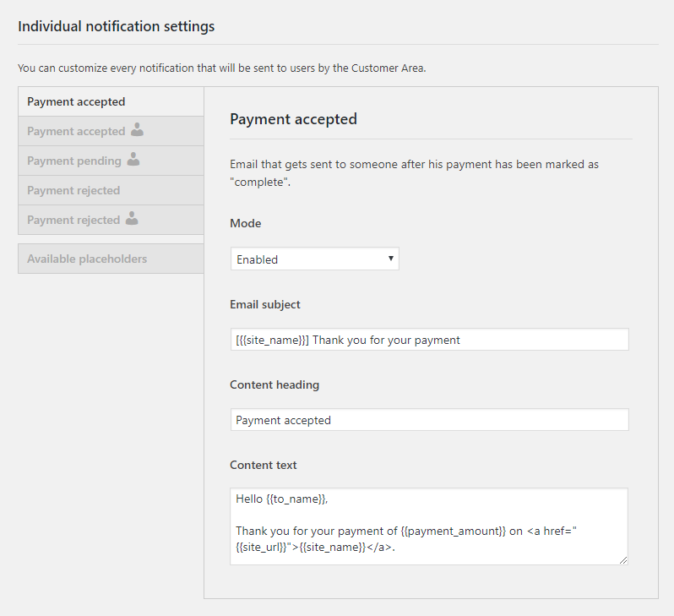Click the person icon beside the last Payment rejected

[x=132, y=218]
